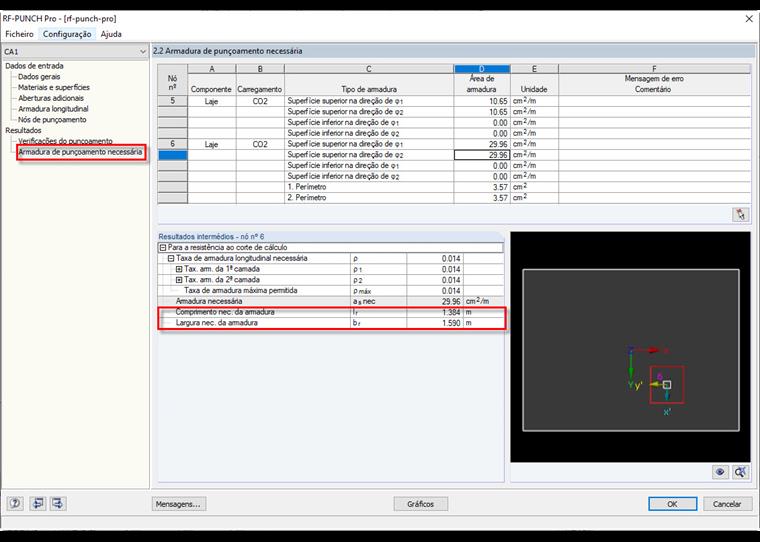Click 'Comprimento nec. da armadura' row

pos(331,312)
